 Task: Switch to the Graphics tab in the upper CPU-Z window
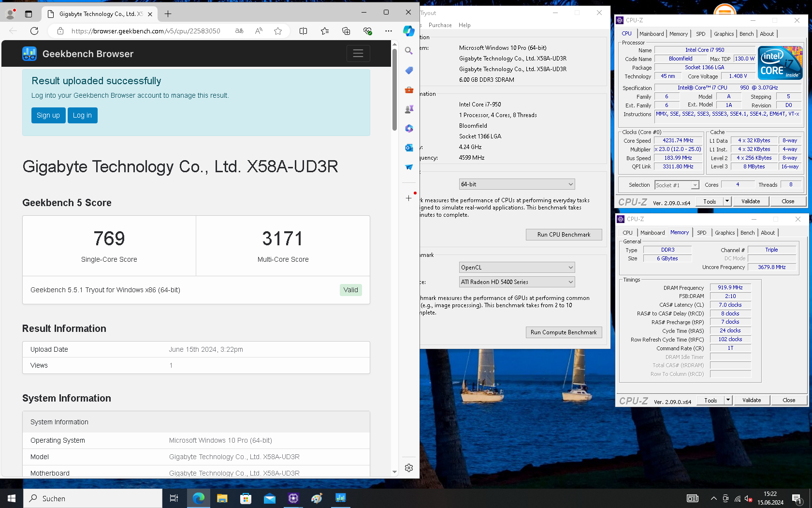coord(724,34)
